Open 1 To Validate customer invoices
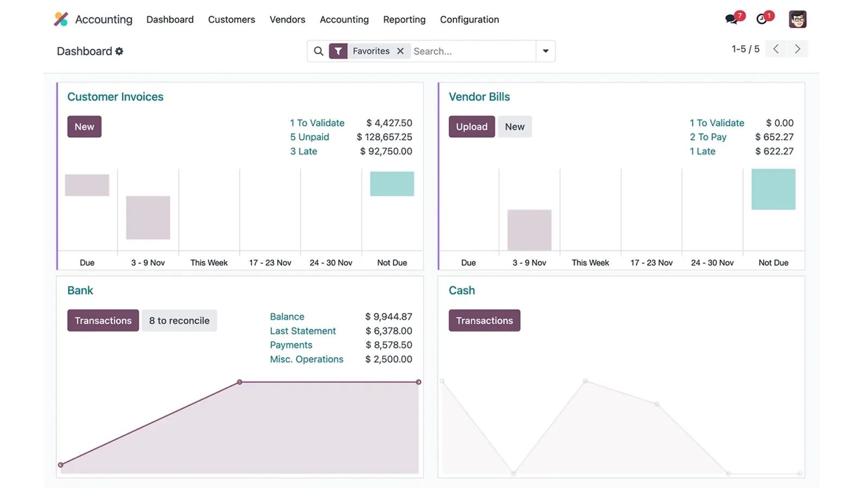 pyautogui.click(x=317, y=123)
